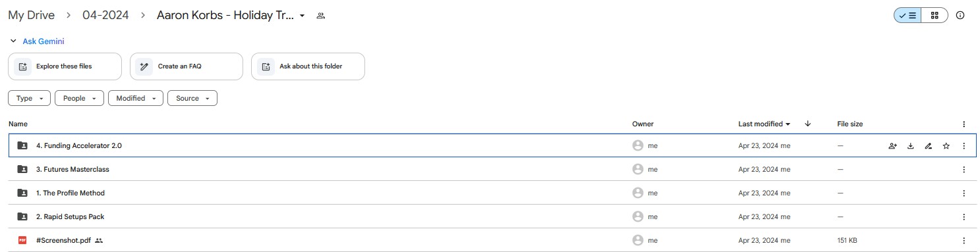
Task: Collapse the Ask Gemini section
Action: [13, 41]
